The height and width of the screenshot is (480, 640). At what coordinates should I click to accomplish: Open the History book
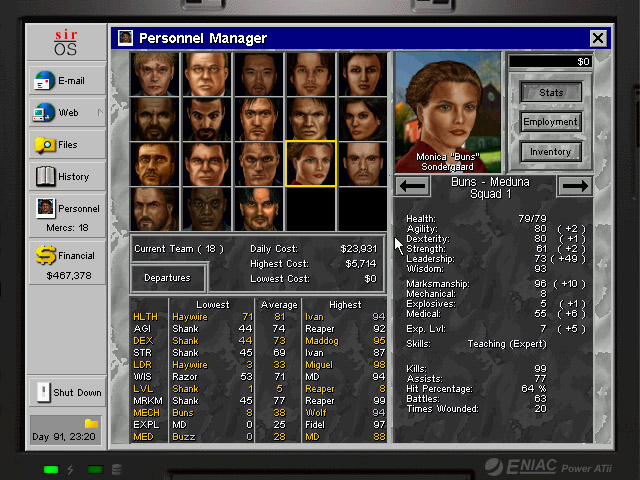click(67, 176)
